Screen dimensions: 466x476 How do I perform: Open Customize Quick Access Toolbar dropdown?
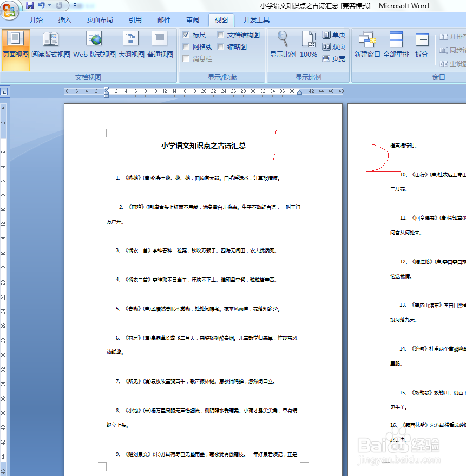point(75,5)
